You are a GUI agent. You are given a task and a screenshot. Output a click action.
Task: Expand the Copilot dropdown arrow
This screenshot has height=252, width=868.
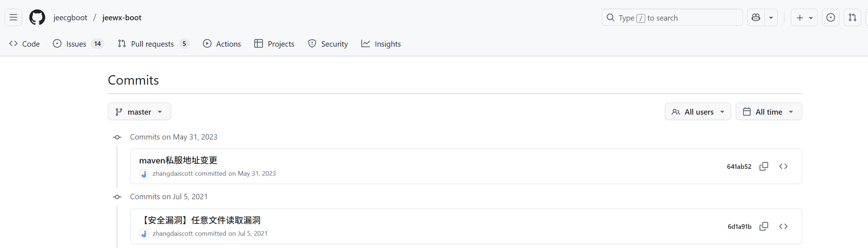click(771, 17)
